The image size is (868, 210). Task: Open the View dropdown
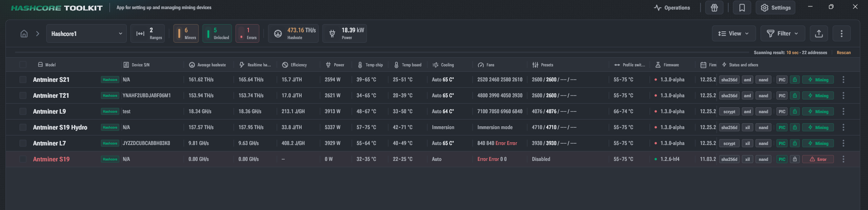click(734, 34)
